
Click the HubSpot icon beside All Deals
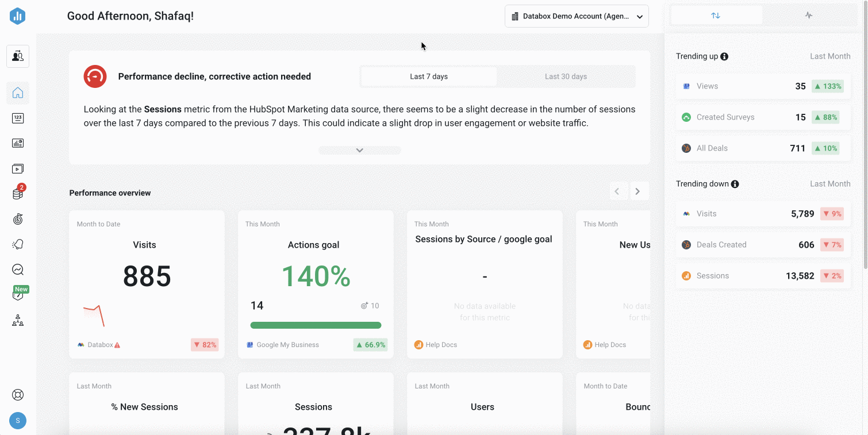pos(686,148)
